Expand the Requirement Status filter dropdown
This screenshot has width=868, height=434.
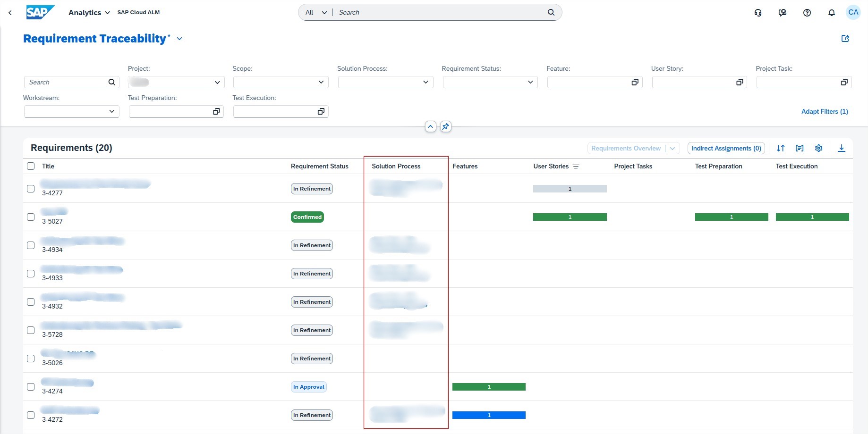[x=530, y=82]
